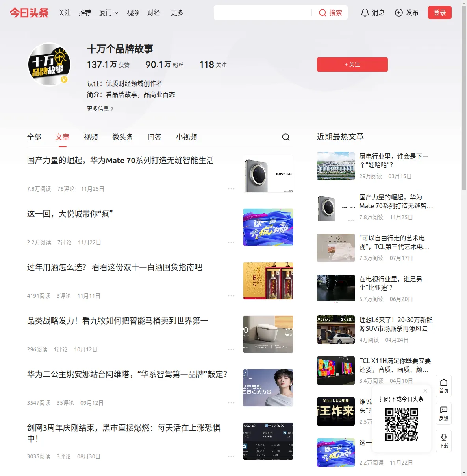467x476 pixels.
Task: Click the Huawei Mate 70 thumbnail in the main list
Action: (x=268, y=174)
